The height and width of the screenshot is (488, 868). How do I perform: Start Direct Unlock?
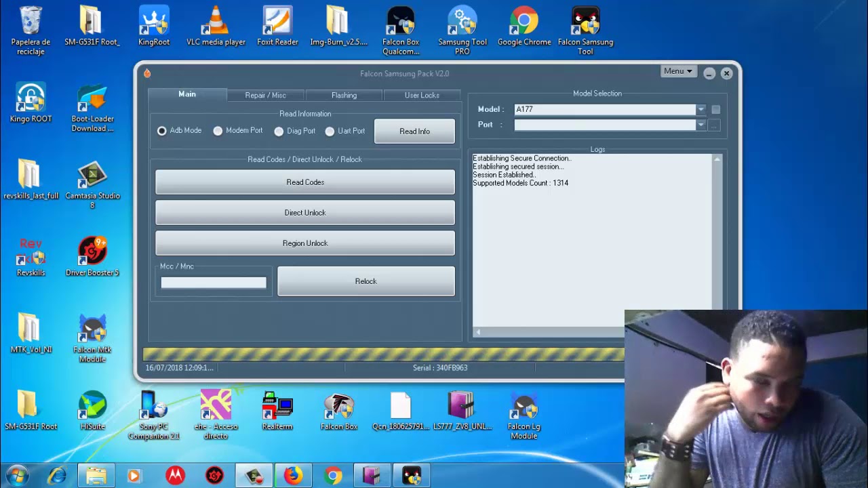[305, 213]
